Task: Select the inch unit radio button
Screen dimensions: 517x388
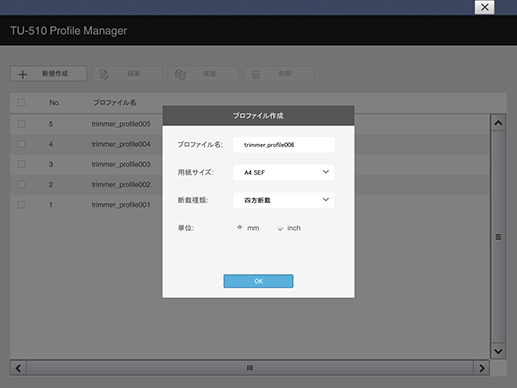Action: tap(280, 228)
